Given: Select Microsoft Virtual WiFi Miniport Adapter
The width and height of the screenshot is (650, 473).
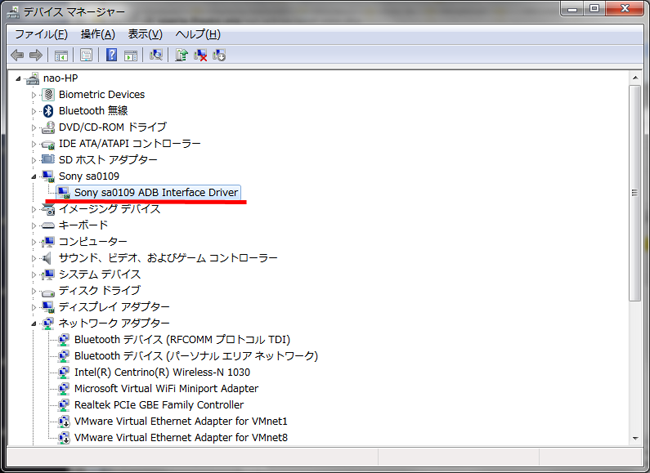Looking at the screenshot, I should tap(166, 388).
